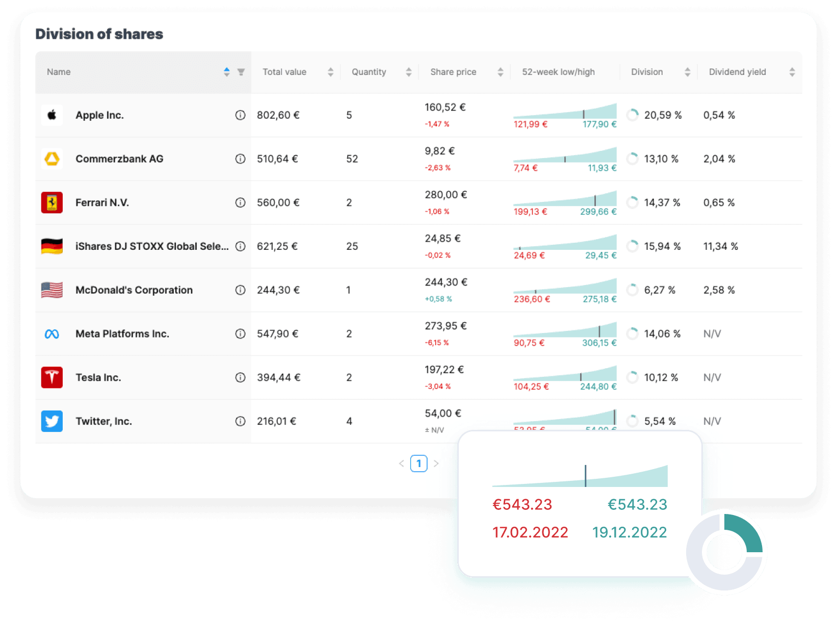The height and width of the screenshot is (644, 837).
Task: Click the Twitter bird logo
Action: coord(52,421)
